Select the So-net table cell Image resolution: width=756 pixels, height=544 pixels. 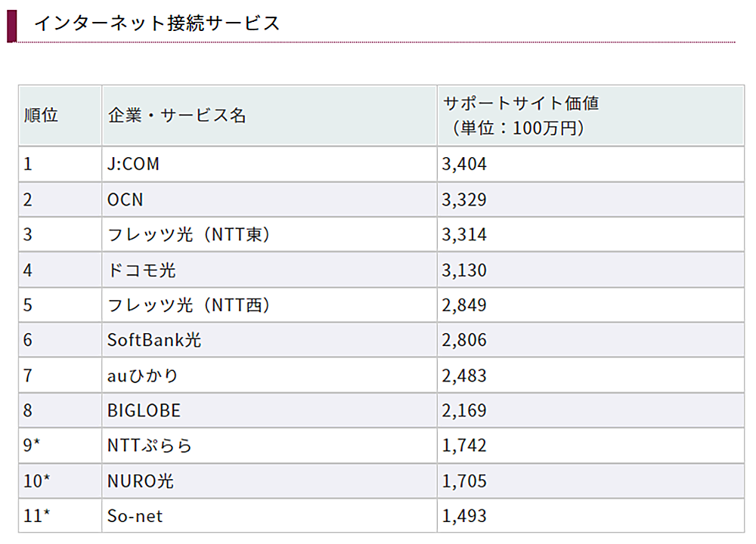pos(135,517)
